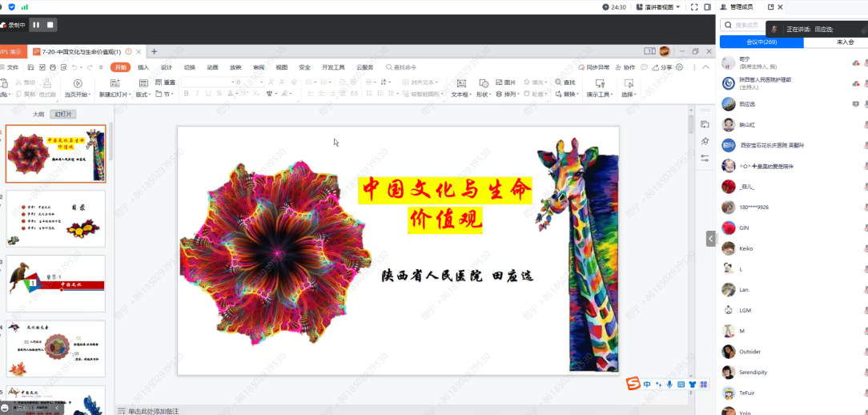Image resolution: width=868 pixels, height=415 pixels.
Task: Enter full screen in meeting window
Action: click(x=693, y=7)
